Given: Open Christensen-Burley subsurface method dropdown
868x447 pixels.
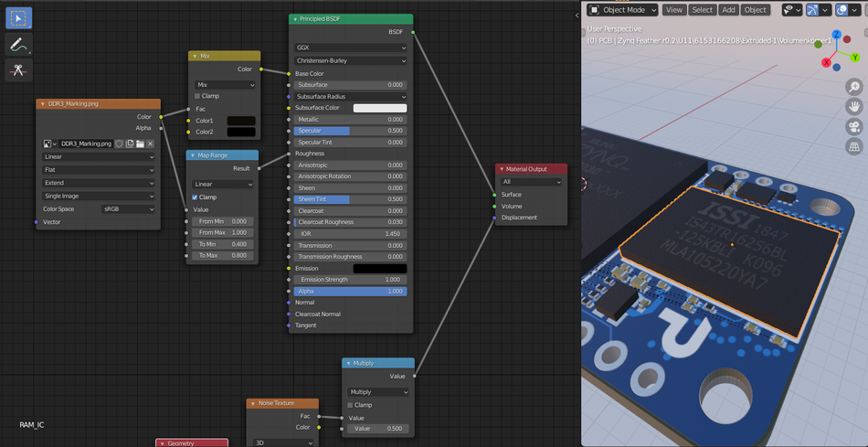Looking at the screenshot, I should (351, 60).
